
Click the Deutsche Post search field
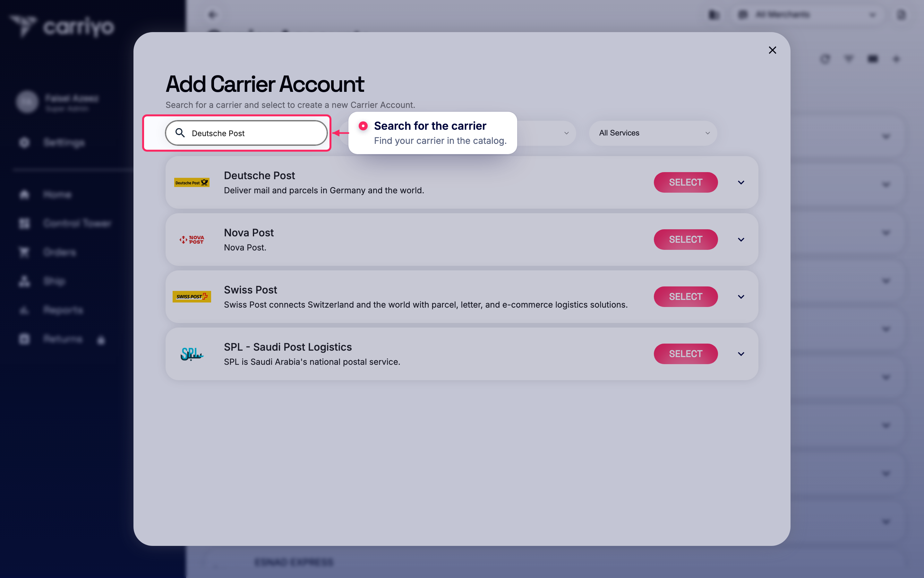[x=246, y=133]
